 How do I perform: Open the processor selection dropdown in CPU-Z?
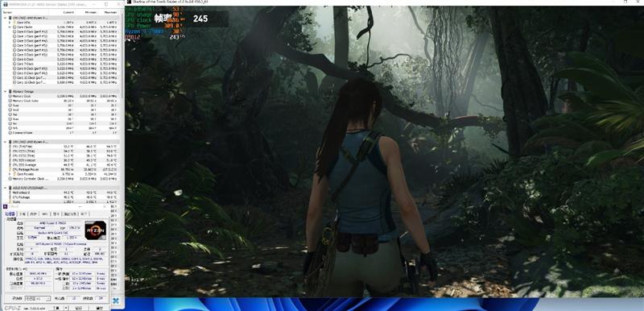coord(38,298)
